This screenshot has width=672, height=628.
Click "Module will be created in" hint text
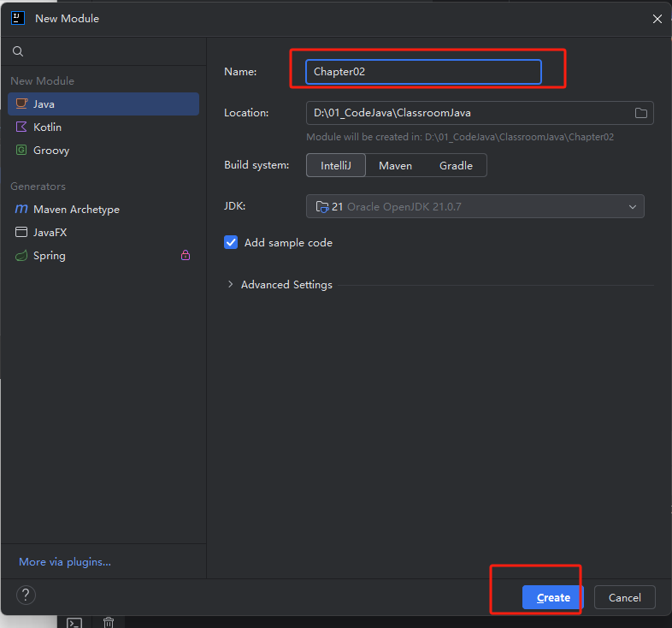[x=460, y=137]
